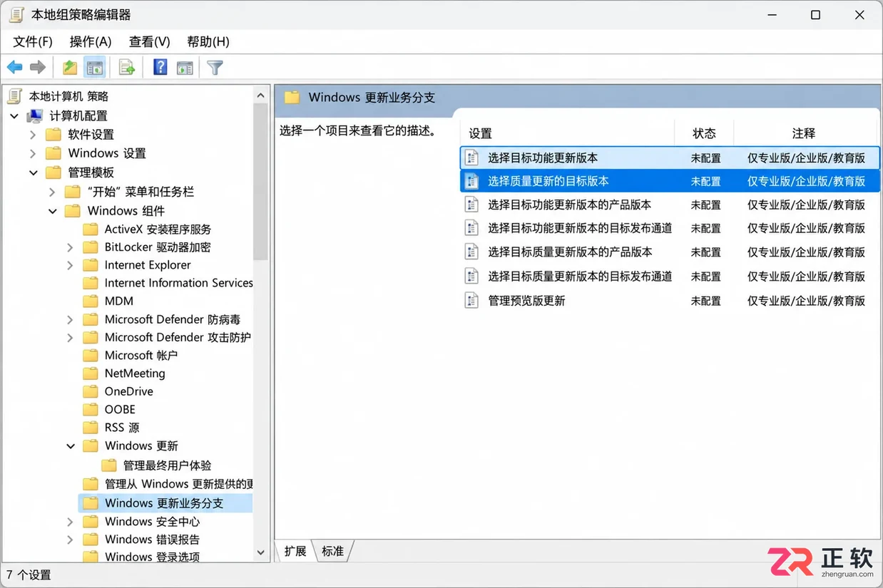
Task: Click the folder icon beside OOBE
Action: (90, 409)
